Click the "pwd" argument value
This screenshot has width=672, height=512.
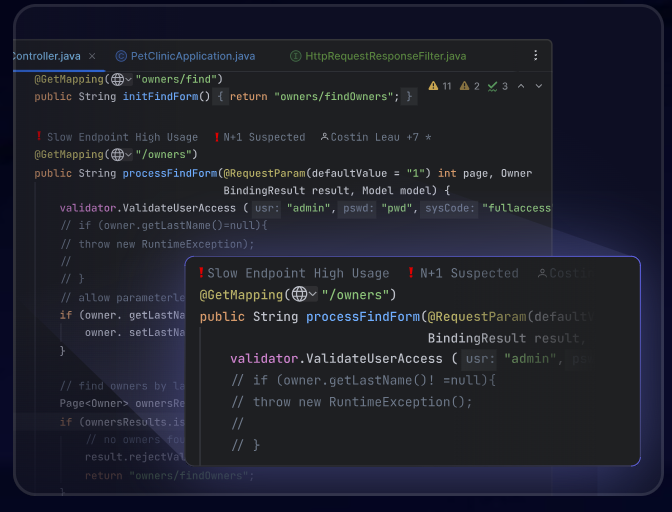(396, 208)
